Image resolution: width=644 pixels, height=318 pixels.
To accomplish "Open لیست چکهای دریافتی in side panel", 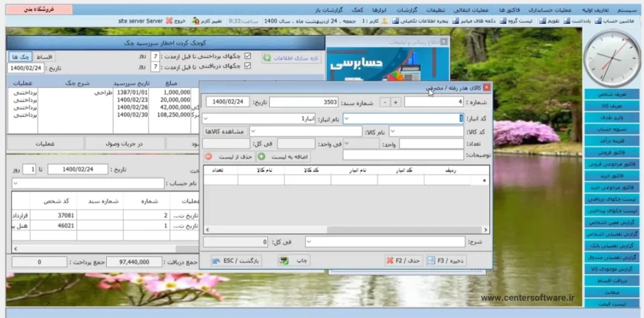I will (612, 199).
